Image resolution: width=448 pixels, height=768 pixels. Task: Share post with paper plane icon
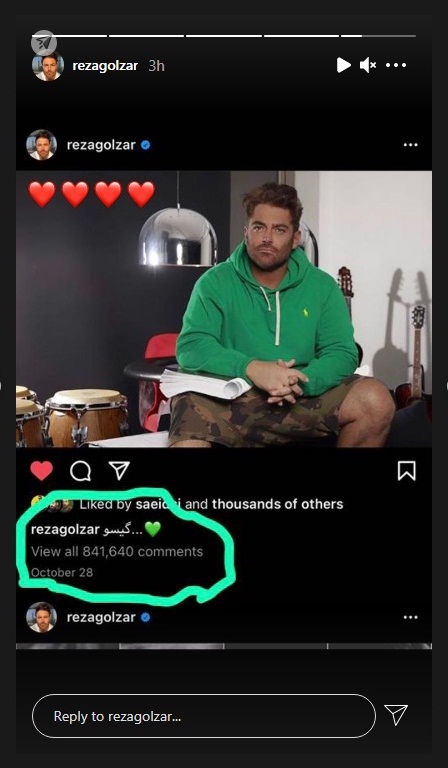[119, 471]
